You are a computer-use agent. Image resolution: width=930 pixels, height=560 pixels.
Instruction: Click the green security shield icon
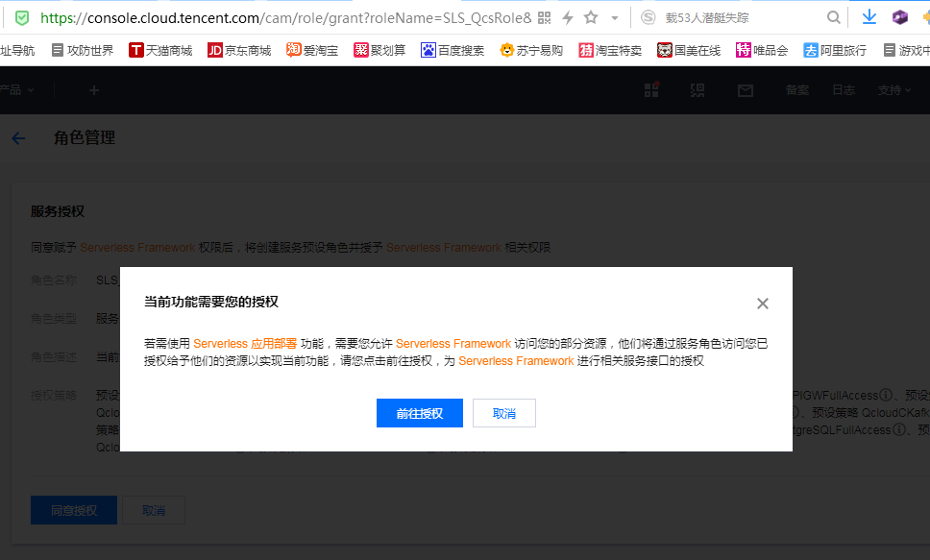pos(22,18)
